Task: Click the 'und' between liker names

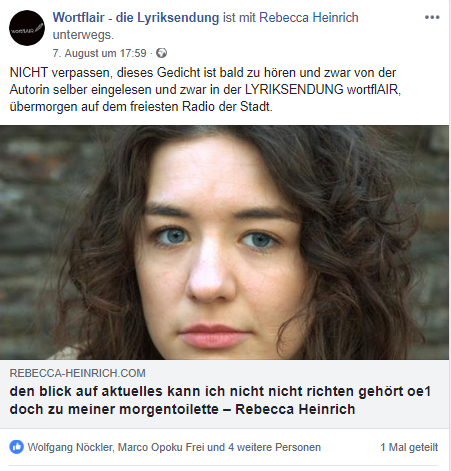Action: 216,447
